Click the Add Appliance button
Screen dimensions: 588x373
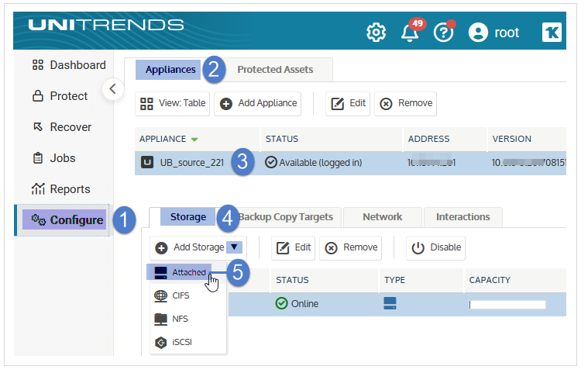(258, 104)
